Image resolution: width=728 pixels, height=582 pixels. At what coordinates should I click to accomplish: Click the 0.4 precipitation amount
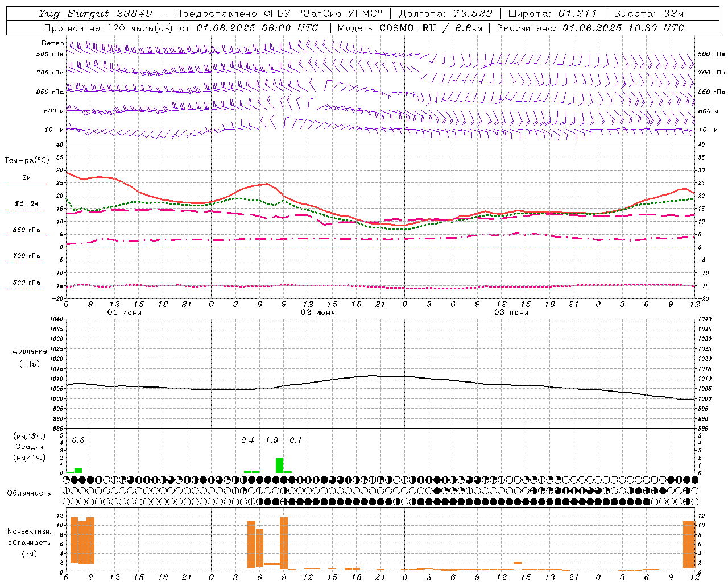(x=247, y=440)
